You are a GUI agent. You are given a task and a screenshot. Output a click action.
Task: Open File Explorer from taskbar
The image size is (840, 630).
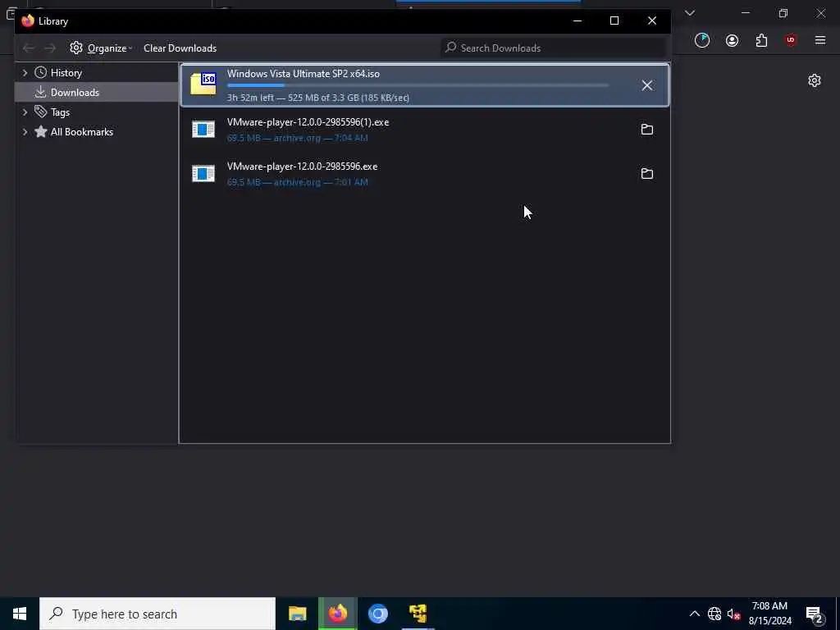[x=297, y=614]
